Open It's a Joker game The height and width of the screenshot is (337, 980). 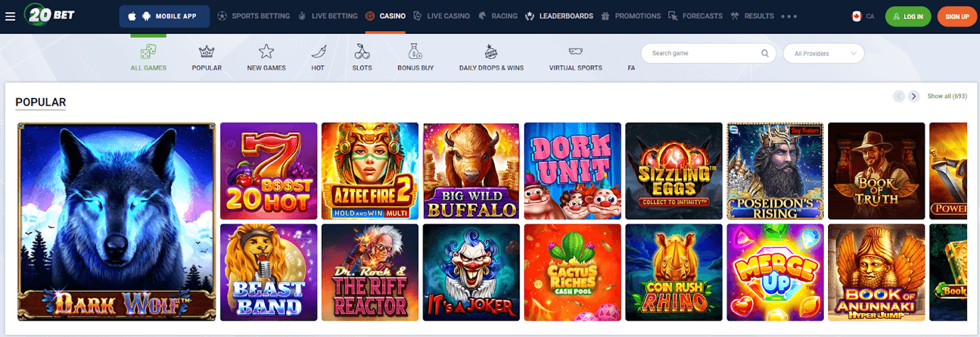[472, 272]
